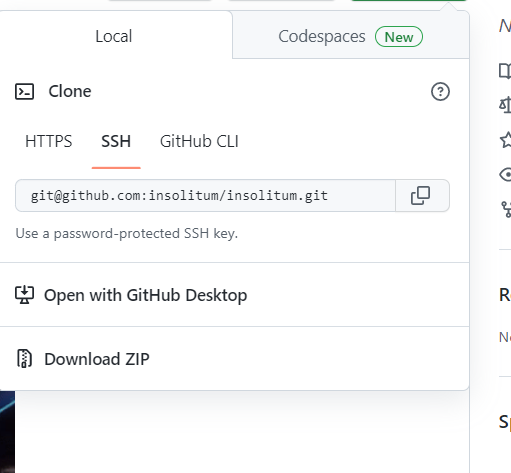The height and width of the screenshot is (473, 511).
Task: Click the GitHub Desktop download icon
Action: pos(24,295)
